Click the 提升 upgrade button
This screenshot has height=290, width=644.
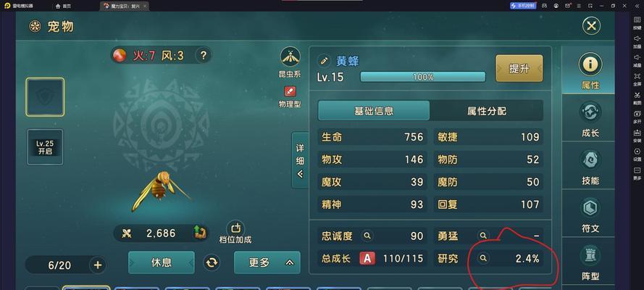(519, 69)
